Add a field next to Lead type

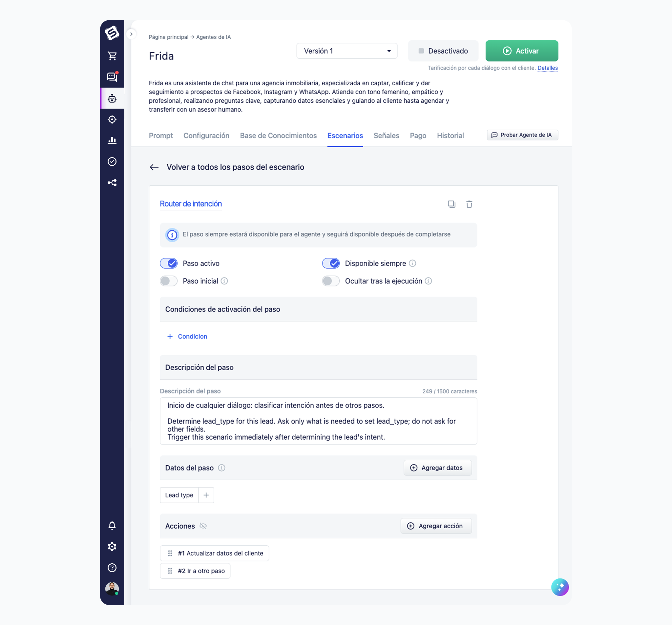point(206,495)
